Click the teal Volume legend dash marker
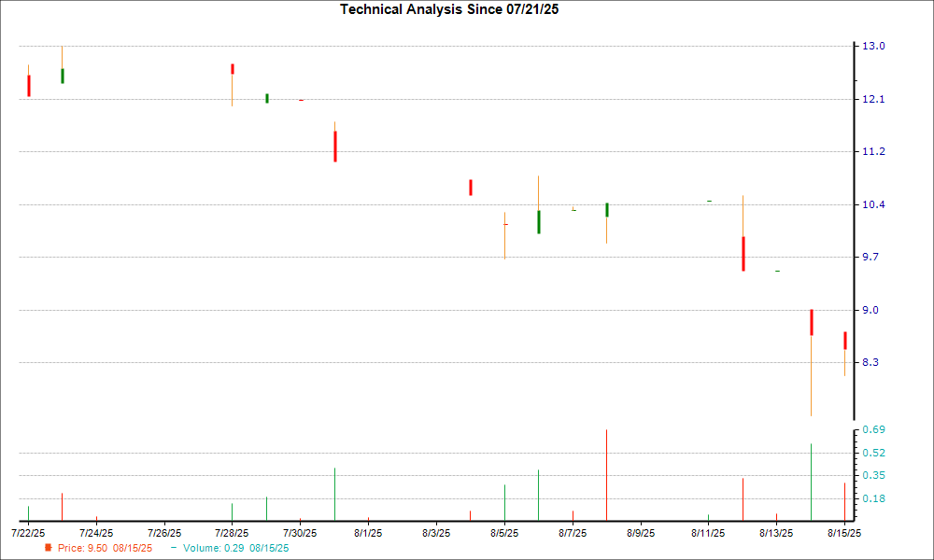The width and height of the screenshot is (934, 560). click(x=174, y=548)
